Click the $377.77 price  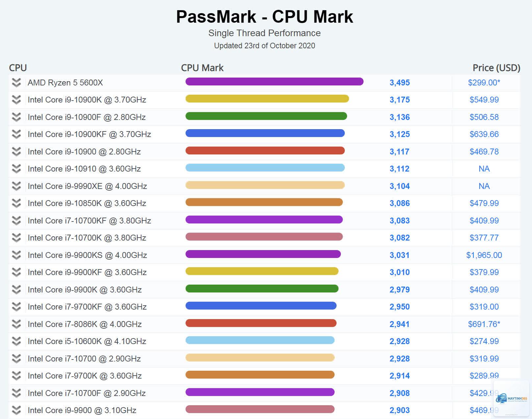click(x=484, y=238)
